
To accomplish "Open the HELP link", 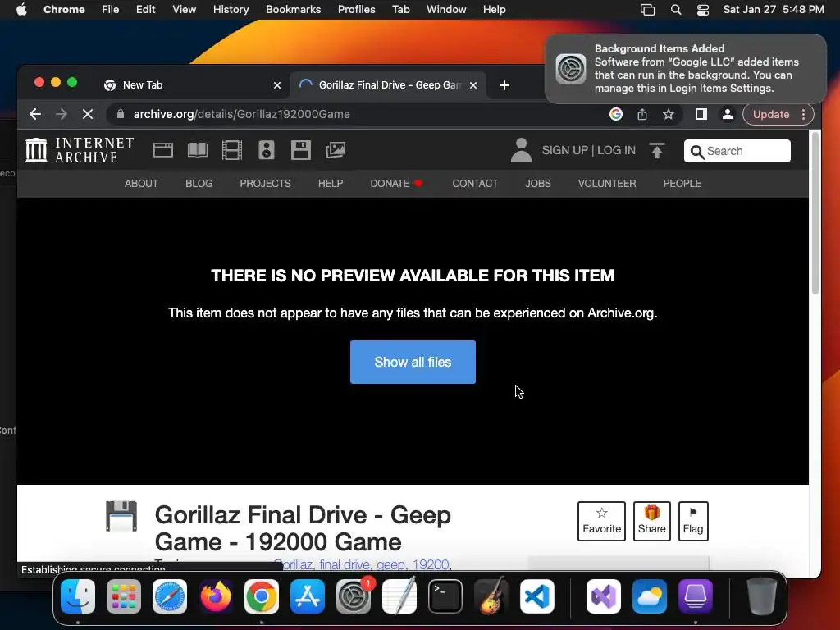I will (x=331, y=183).
